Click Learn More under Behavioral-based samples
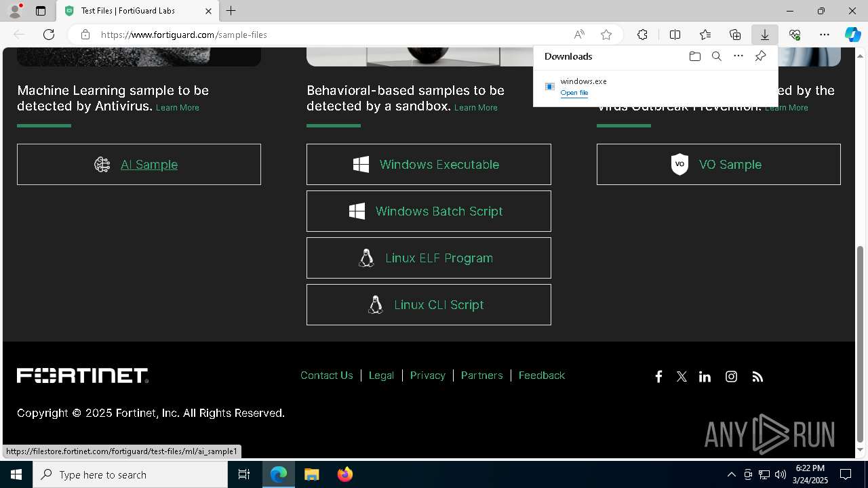 (x=476, y=108)
